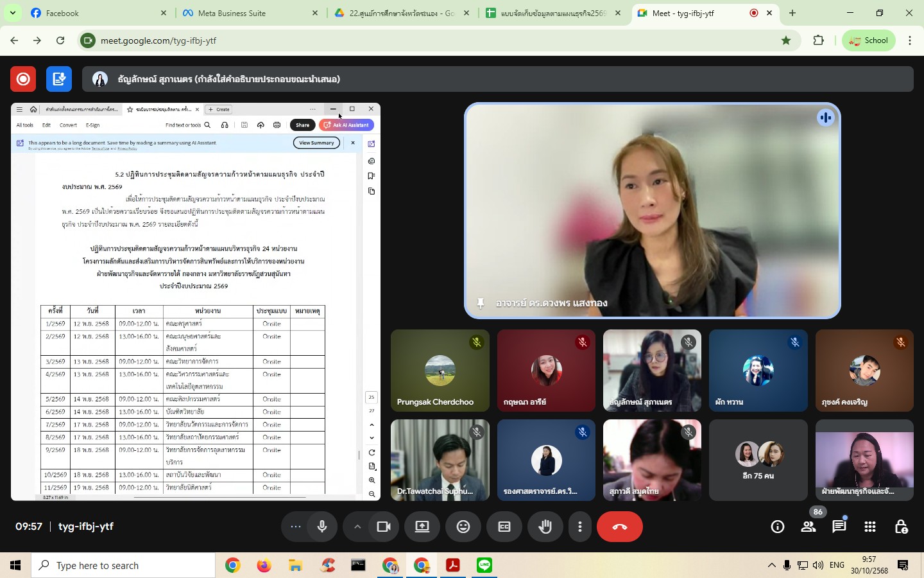The image size is (924, 578).
Task: Toggle closed captions
Action: click(504, 527)
